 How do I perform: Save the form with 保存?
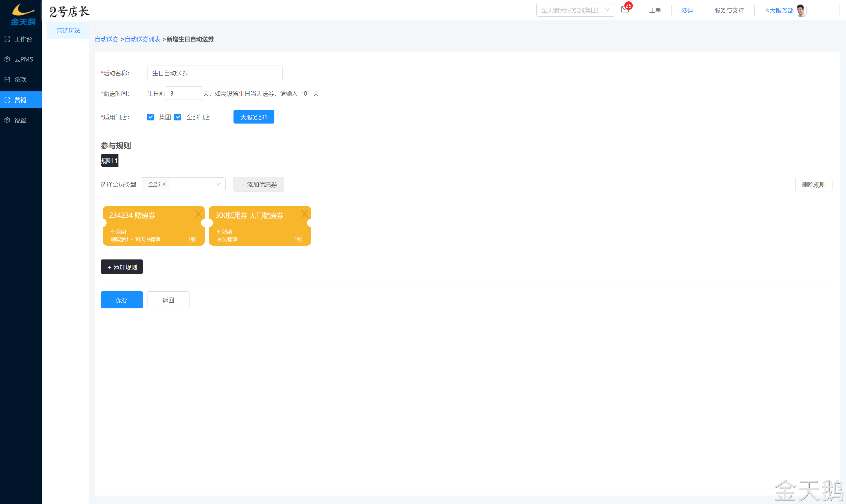click(122, 300)
